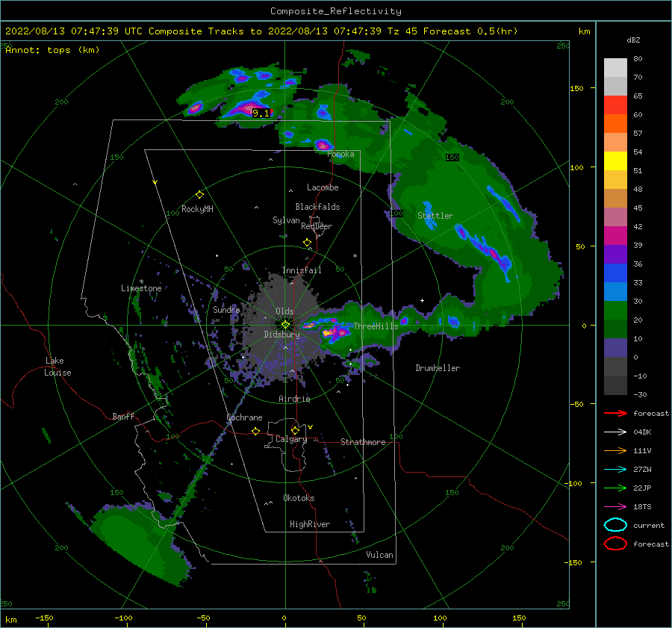Click the bright green 30-20 dBZ swatch
Image resolution: width=672 pixels, height=628 pixels.
[x=615, y=311]
